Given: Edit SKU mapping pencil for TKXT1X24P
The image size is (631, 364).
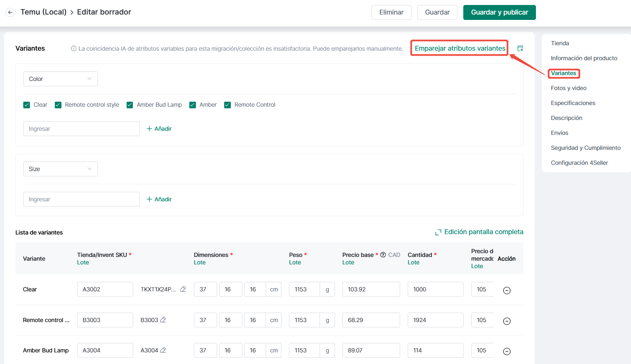Looking at the screenshot, I should tap(183, 289).
